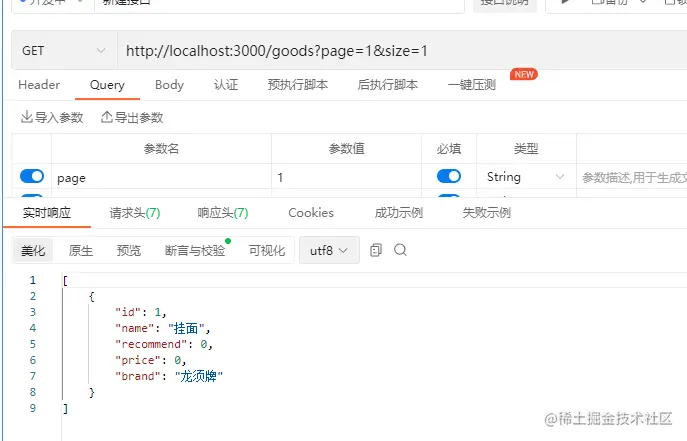This screenshot has width=687, height=441.
Task: Open the 响应头(7) tab
Action: coord(223,213)
